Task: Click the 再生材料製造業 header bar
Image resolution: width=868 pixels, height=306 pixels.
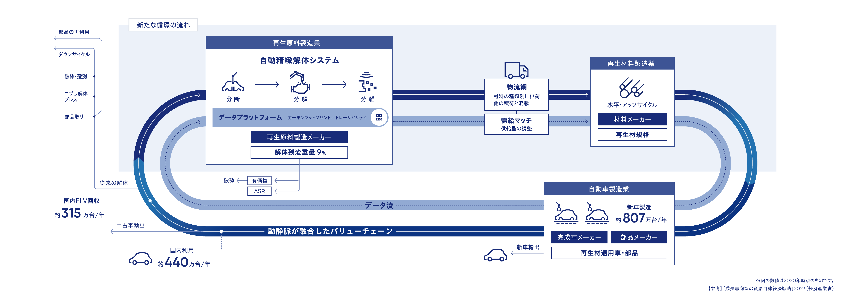Action: click(x=632, y=63)
